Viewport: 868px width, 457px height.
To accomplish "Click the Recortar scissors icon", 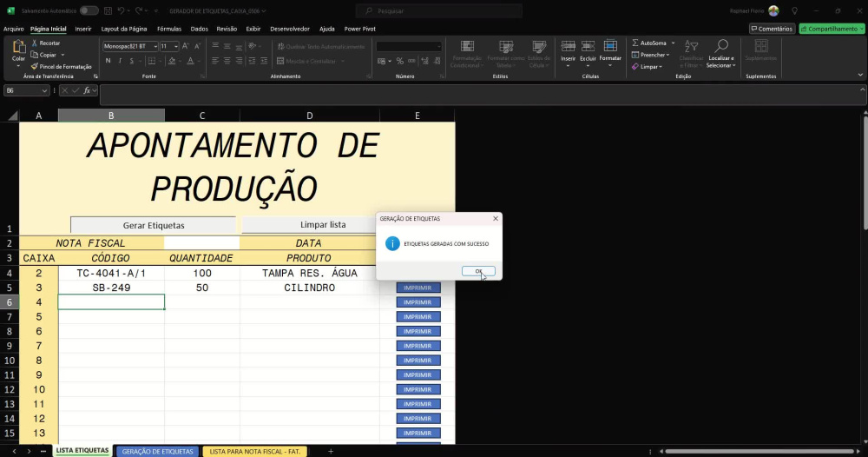I will pos(35,43).
